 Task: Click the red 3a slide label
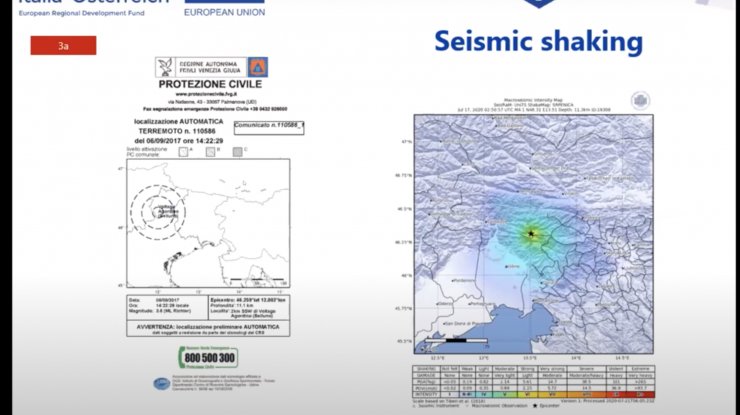pos(63,45)
